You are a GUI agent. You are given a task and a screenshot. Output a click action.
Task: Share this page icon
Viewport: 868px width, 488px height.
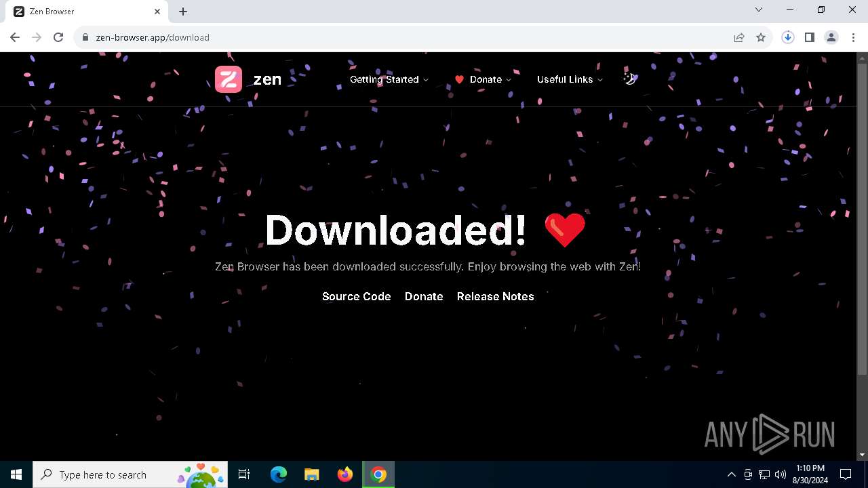point(739,37)
